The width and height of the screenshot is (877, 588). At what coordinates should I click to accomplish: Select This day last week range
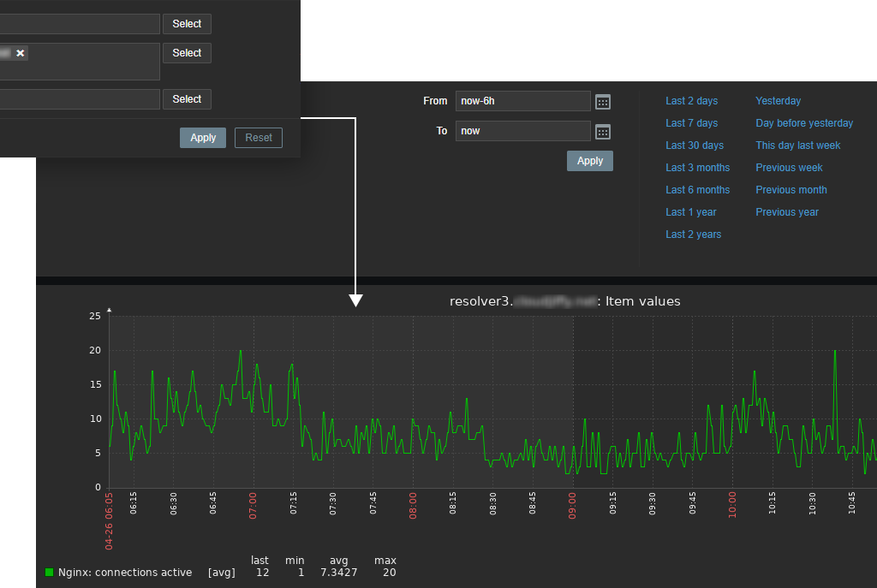[797, 145]
